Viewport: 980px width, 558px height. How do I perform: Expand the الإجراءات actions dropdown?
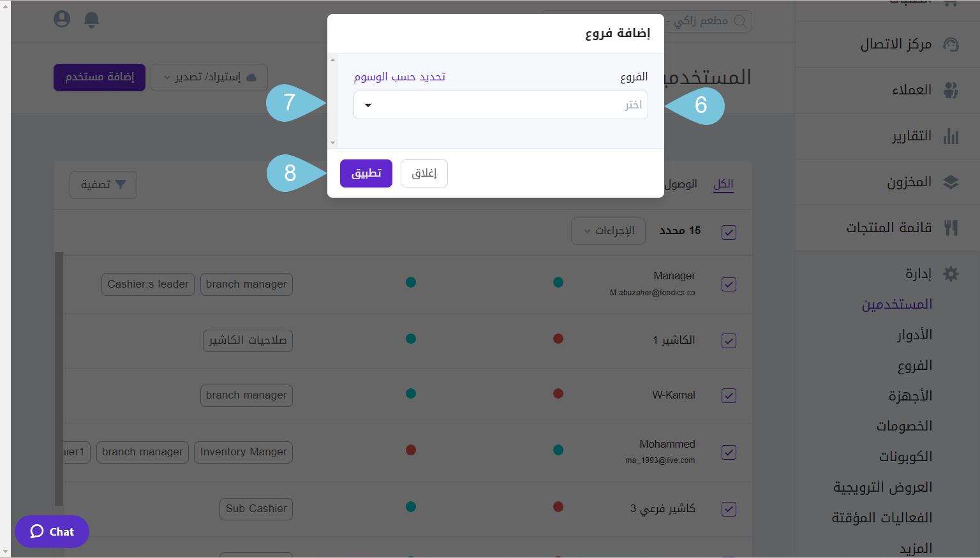tap(608, 231)
